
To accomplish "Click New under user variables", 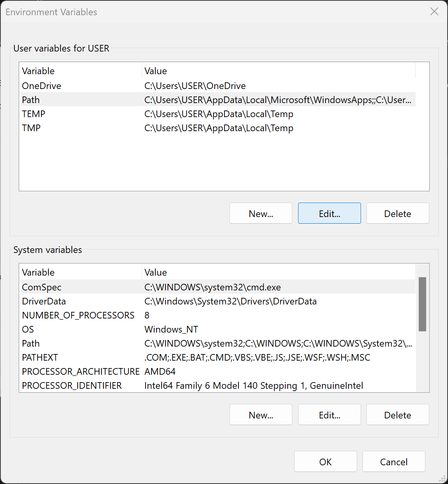I will [261, 213].
